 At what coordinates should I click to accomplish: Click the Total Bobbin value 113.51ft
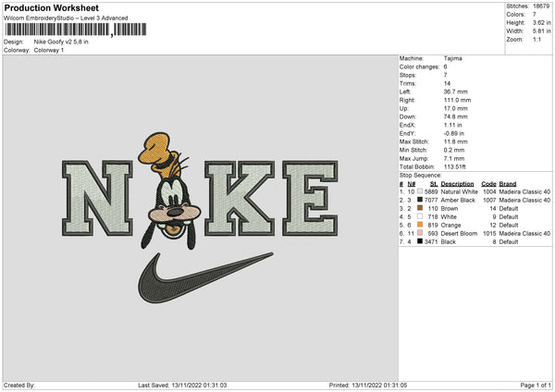point(455,166)
